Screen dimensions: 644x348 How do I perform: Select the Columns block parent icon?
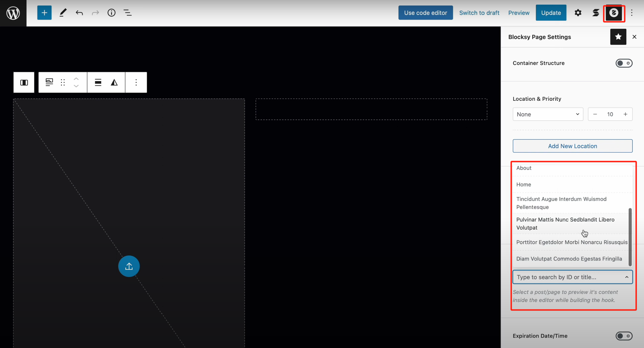coord(24,82)
